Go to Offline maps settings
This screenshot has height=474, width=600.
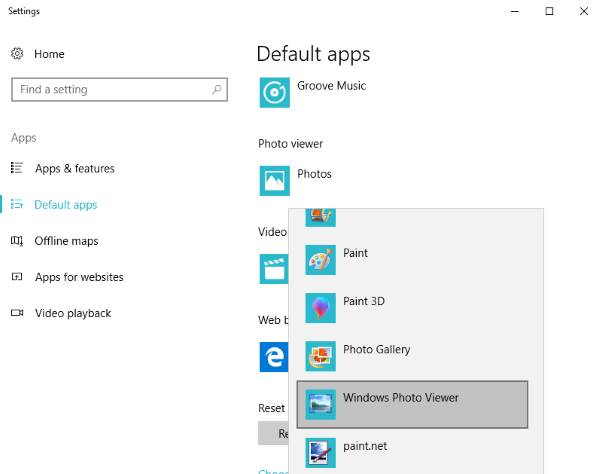click(x=66, y=241)
